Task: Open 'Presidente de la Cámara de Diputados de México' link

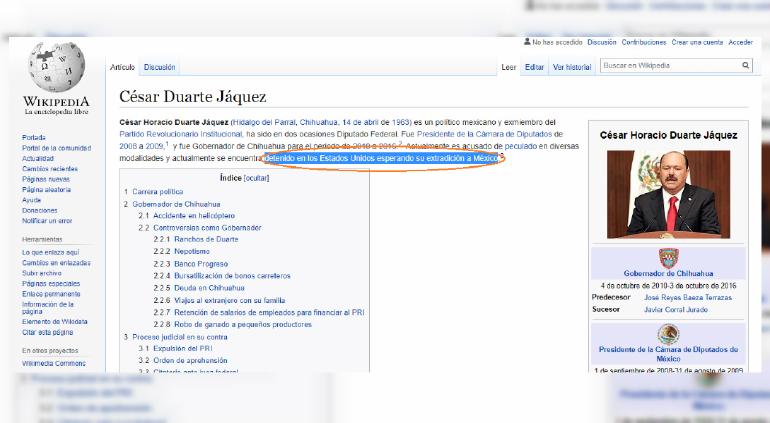Action: click(x=668, y=354)
